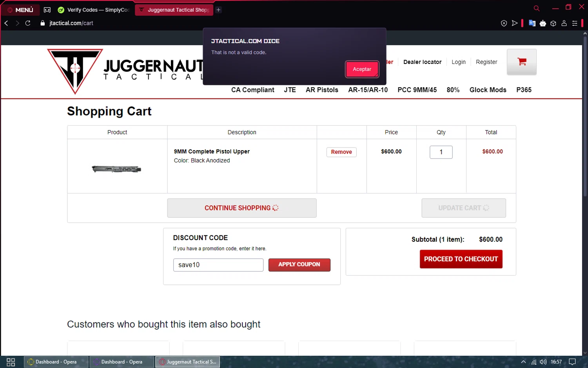Switch to the Verify Codes — SimplyCodes tab
The image size is (588, 368).
click(x=94, y=10)
